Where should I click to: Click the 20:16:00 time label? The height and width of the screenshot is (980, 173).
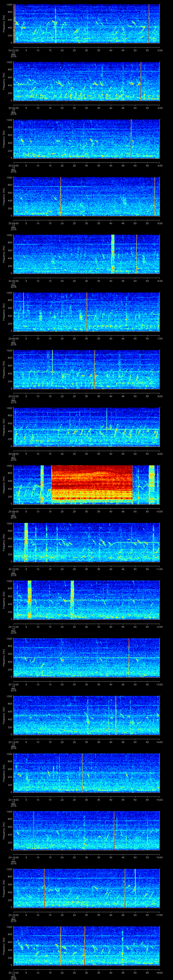13,915
